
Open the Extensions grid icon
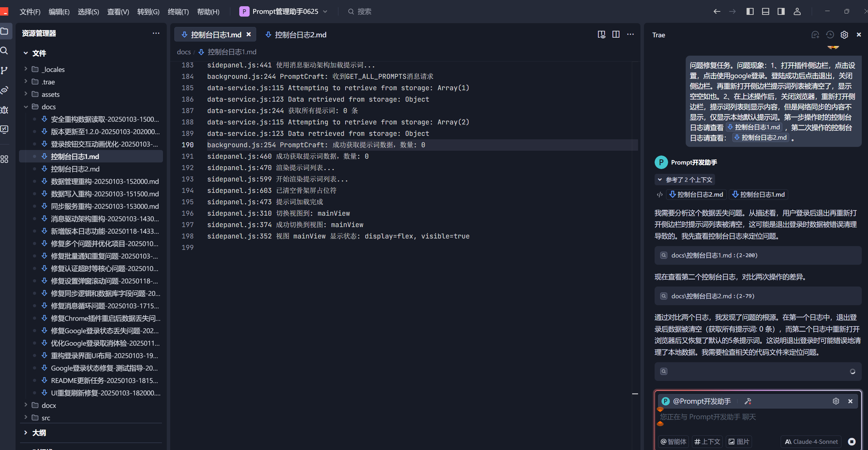tap(4, 159)
